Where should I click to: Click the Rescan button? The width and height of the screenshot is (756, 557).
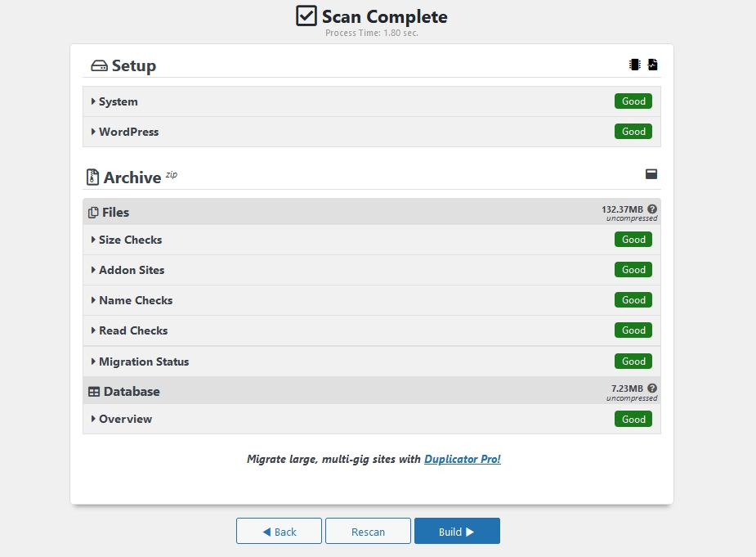pos(368,532)
